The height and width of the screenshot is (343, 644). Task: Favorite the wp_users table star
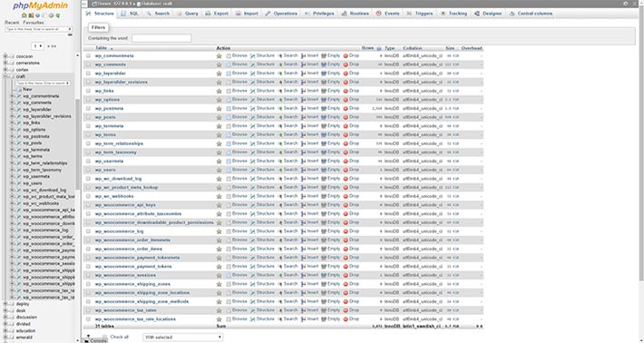coord(220,170)
